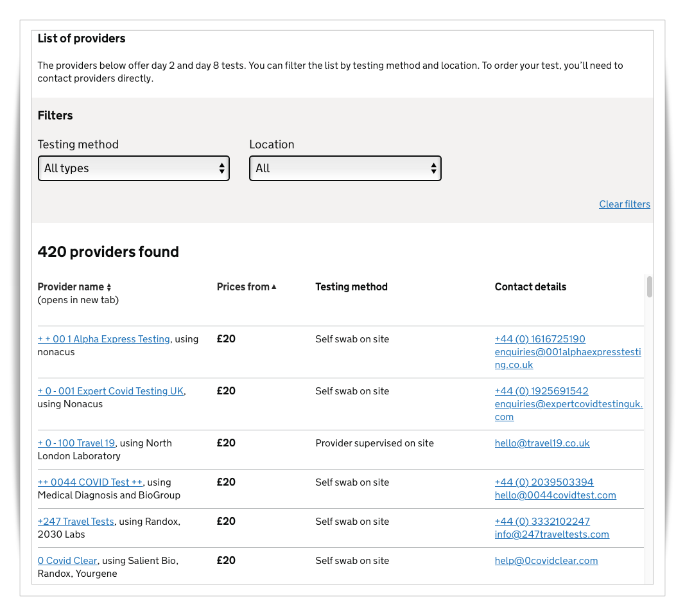Click 'Self swab on site' in 247 Travel Tests row
This screenshot has width=685, height=616.
pyautogui.click(x=352, y=522)
